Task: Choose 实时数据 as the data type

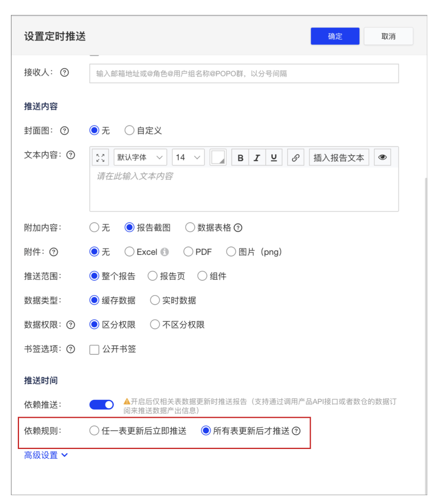Action: pos(155,300)
